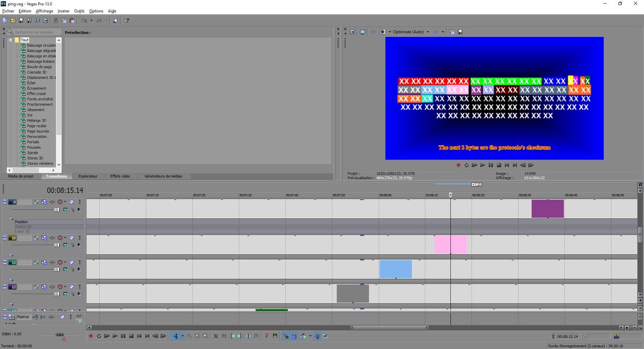Viewport: 644px width, 349px height.
Task: Select Fondu enchaîné transition
Action: [x=40, y=99]
